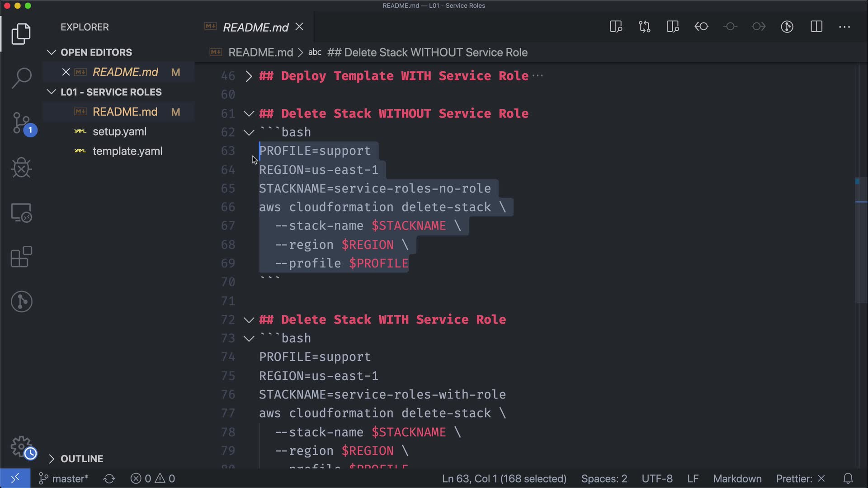Click the master branch indicator
This screenshot has width=868, height=488.
(64, 479)
